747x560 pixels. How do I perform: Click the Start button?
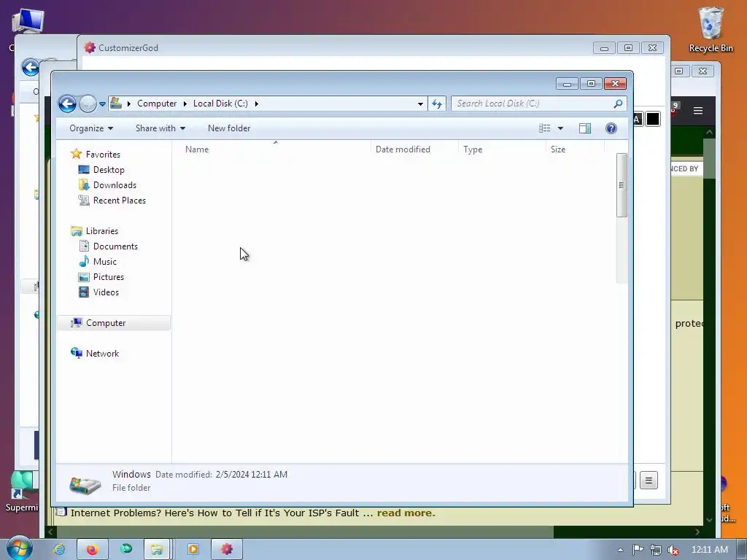coord(20,548)
